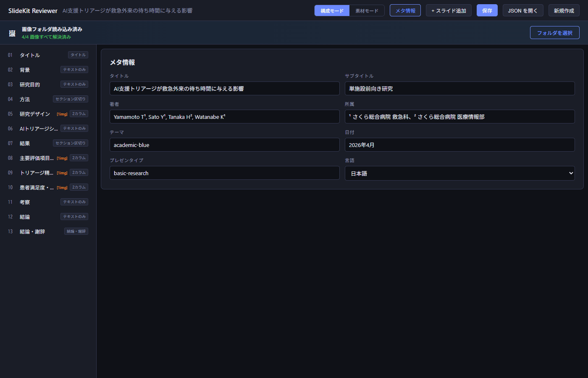Image resolution: width=588 pixels, height=378 pixels.
Task: Switch to 素材モード
Action: [367, 10]
